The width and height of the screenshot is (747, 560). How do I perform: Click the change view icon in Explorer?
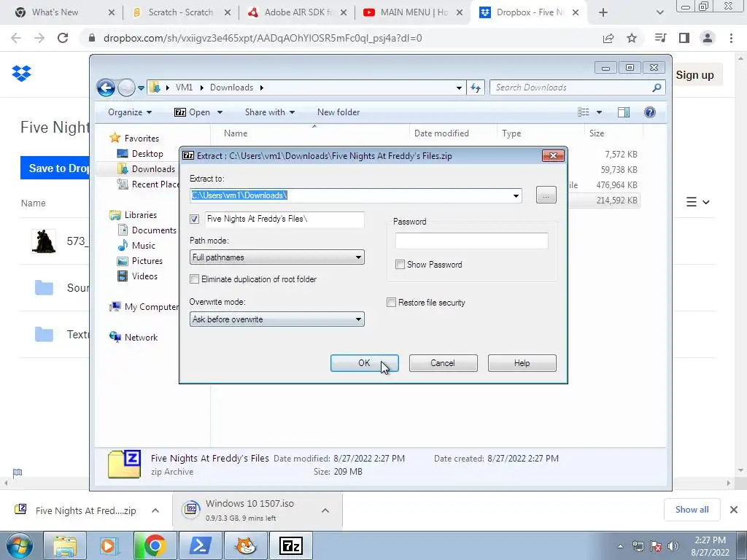[583, 112]
